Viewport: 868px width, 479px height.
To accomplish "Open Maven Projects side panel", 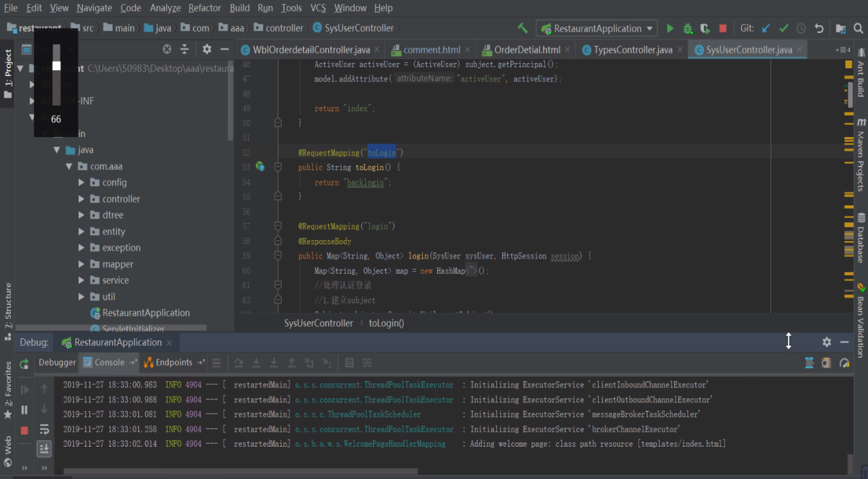I will pos(861,155).
